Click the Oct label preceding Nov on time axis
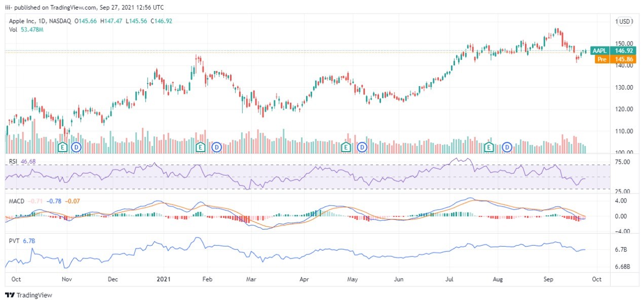The image size is (644, 304). [16, 279]
